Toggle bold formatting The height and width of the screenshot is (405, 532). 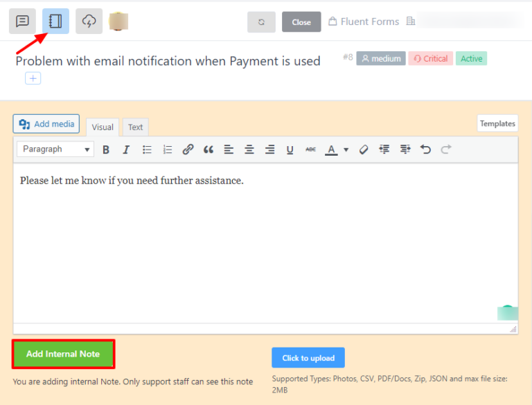(106, 150)
